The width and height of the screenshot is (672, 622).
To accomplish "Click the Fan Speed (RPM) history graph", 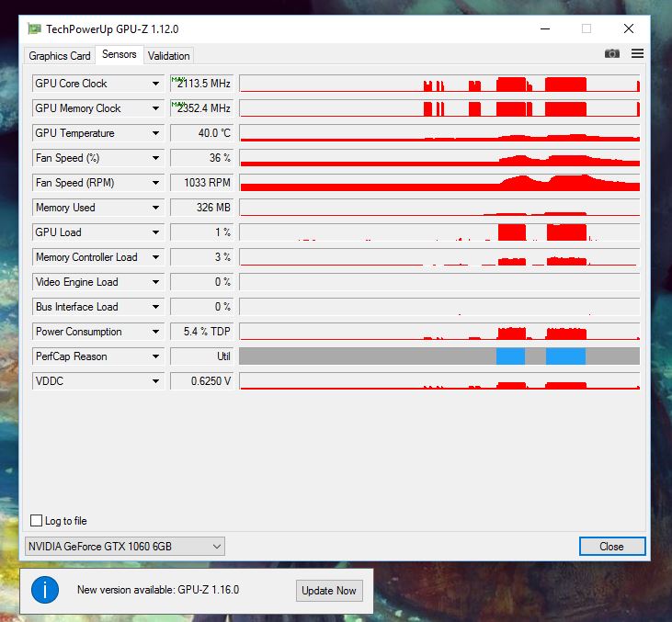I will coord(439,183).
